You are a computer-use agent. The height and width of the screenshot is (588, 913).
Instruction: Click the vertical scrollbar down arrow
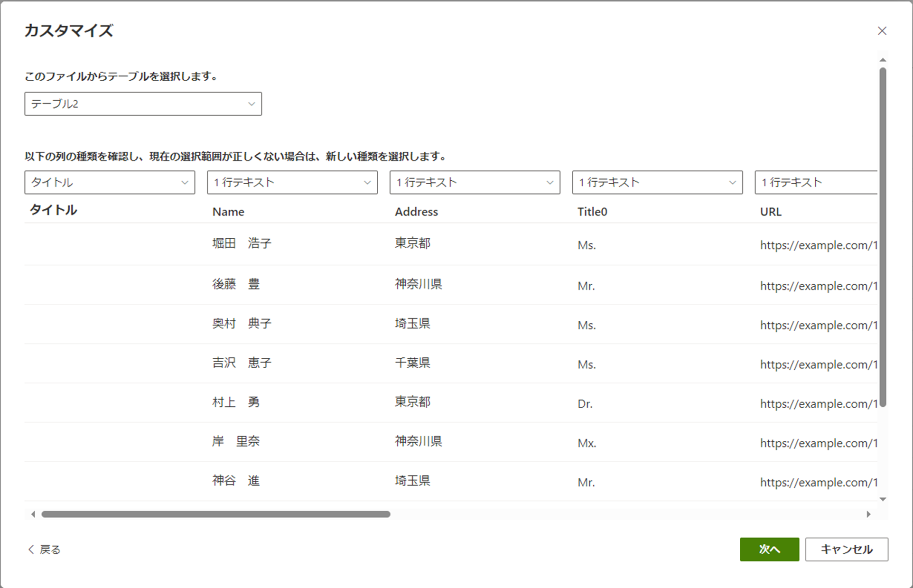click(883, 499)
